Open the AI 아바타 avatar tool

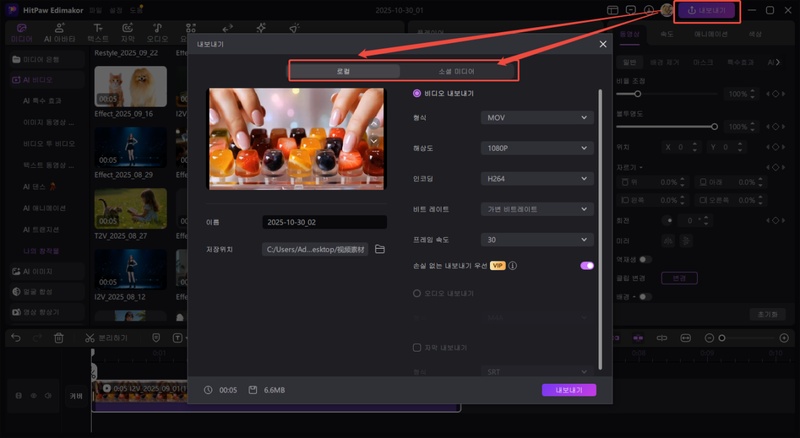coord(60,33)
